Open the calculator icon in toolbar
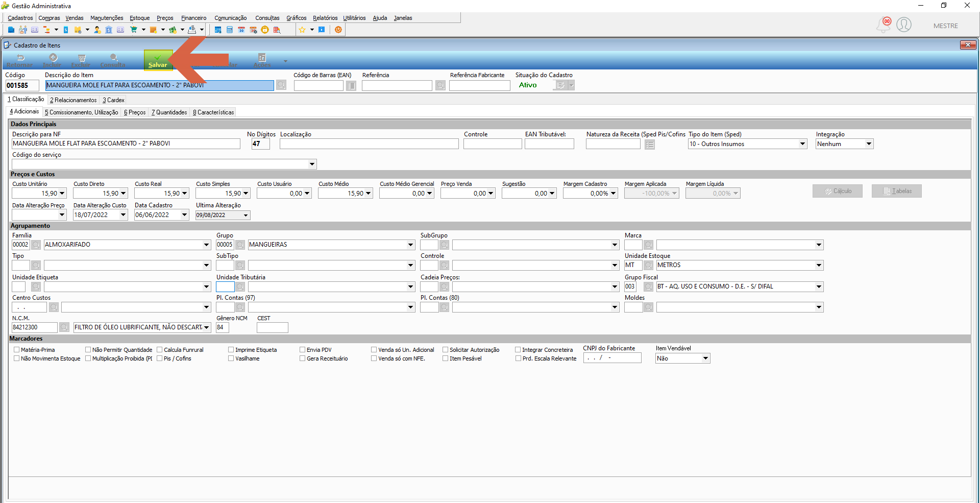 (x=230, y=30)
